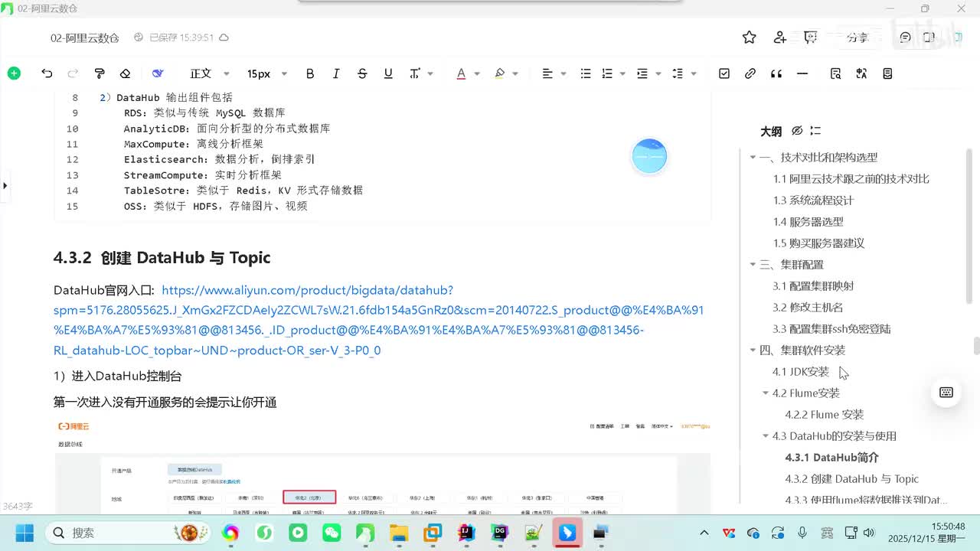Expand the left sidebar arrow
980x551 pixels.
pos(5,185)
